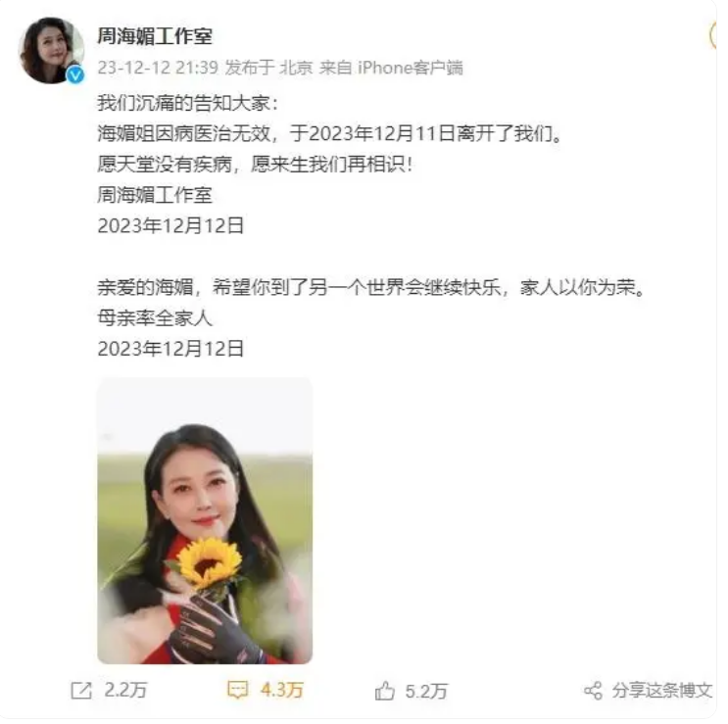The image size is (728, 724).
Task: Click the post timestamp 23-12-12 21:39
Action: [158, 68]
